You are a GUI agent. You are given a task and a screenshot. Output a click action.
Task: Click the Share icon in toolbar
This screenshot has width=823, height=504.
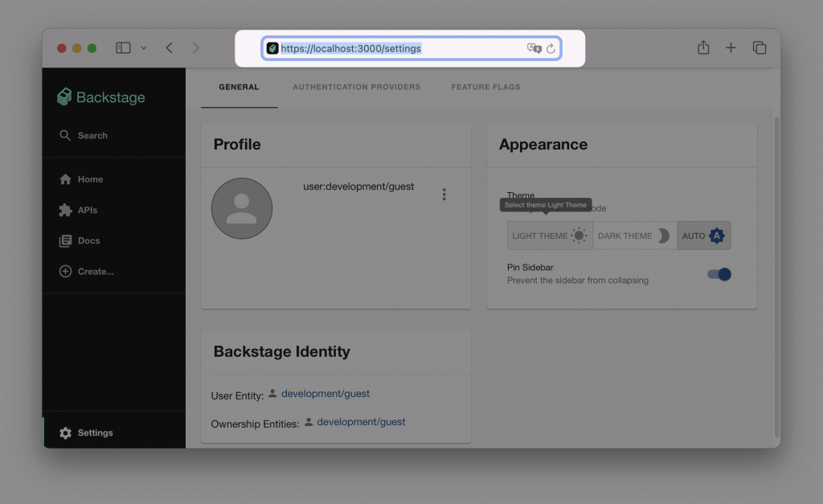(x=703, y=47)
